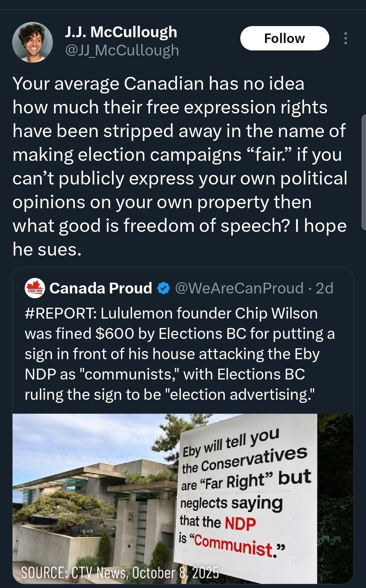Tap the blue verified badge
Screen dimensions: 366x588
[164, 288]
